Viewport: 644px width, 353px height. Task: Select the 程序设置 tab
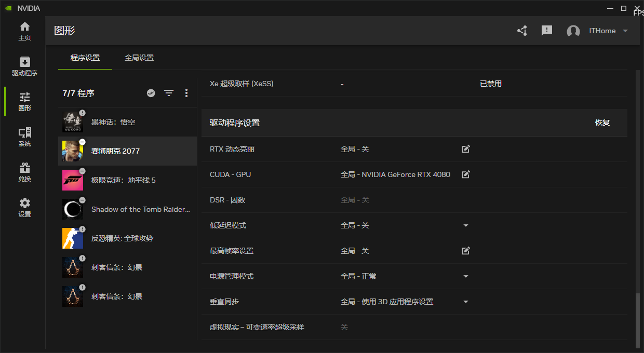point(85,58)
